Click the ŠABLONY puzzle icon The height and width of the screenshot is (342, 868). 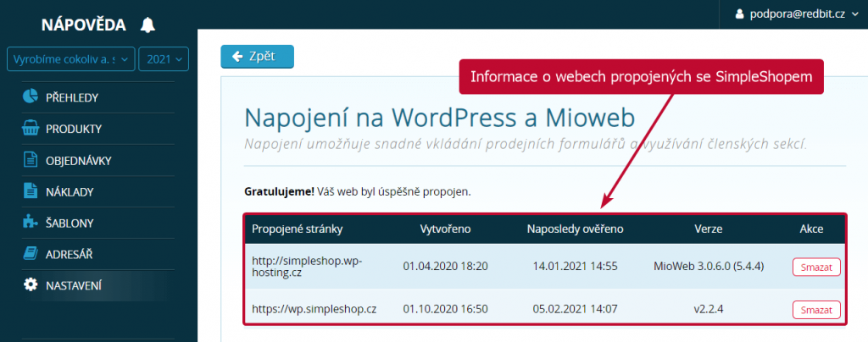pos(30,223)
